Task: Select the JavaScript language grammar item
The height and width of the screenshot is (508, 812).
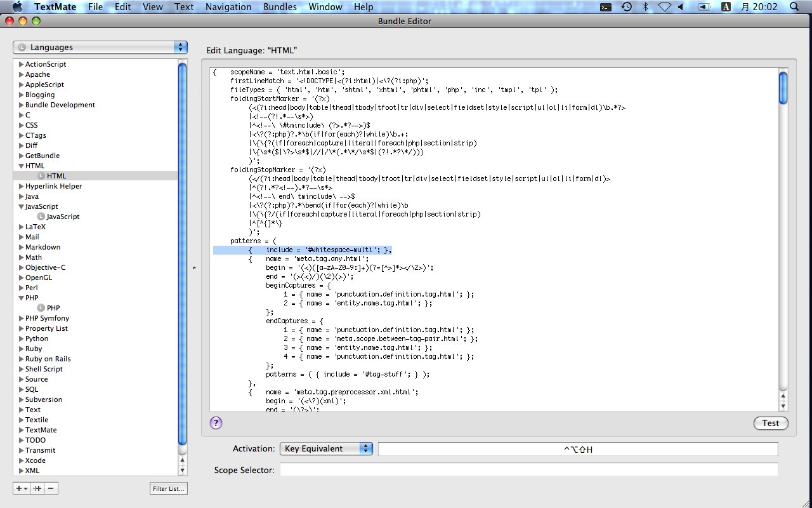Action: tap(63, 217)
